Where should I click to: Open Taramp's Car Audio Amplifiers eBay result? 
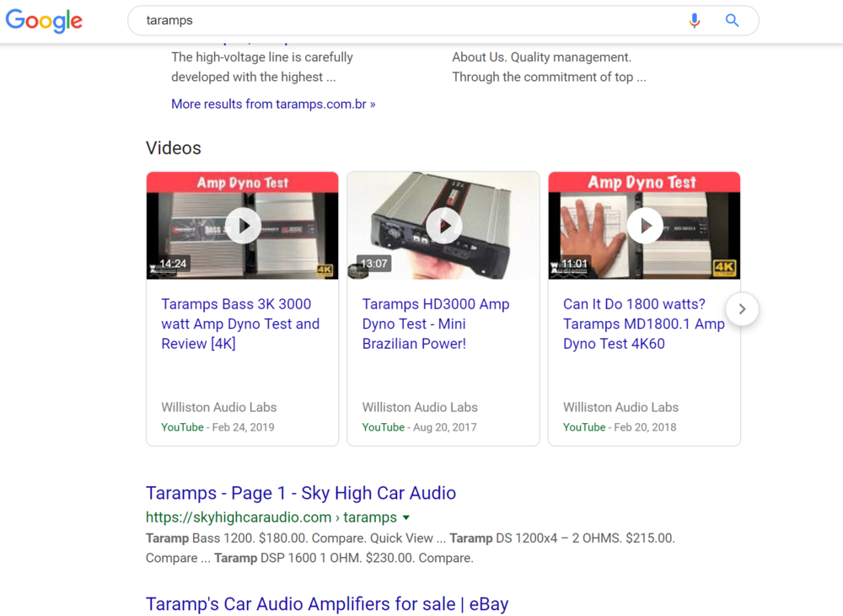tap(327, 603)
